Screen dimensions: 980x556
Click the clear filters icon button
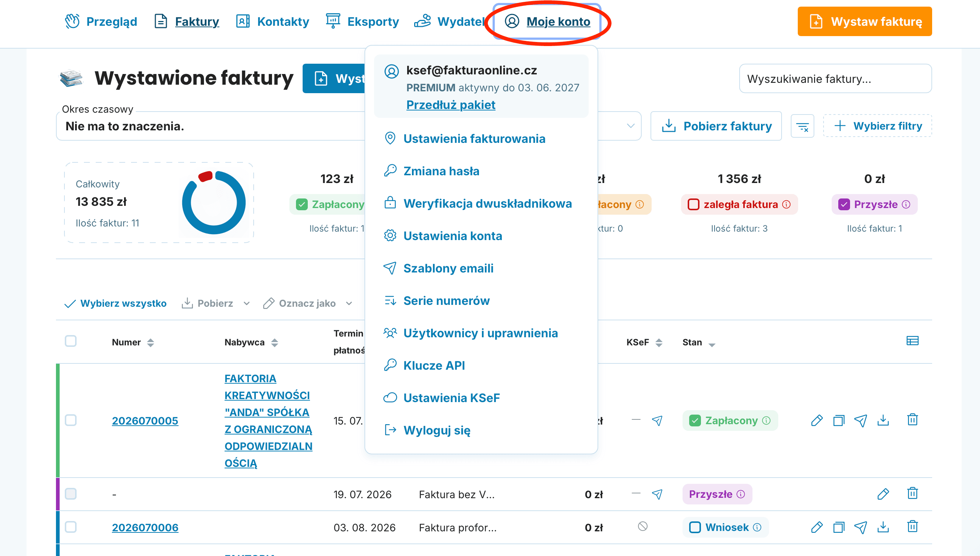(803, 126)
